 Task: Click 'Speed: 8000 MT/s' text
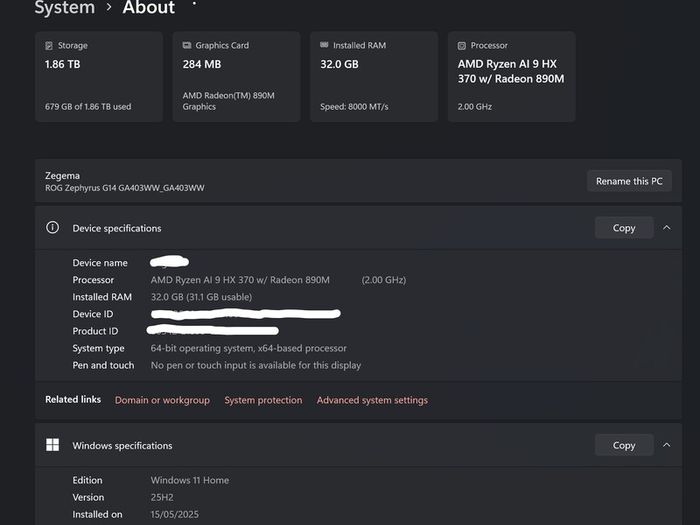pos(354,107)
